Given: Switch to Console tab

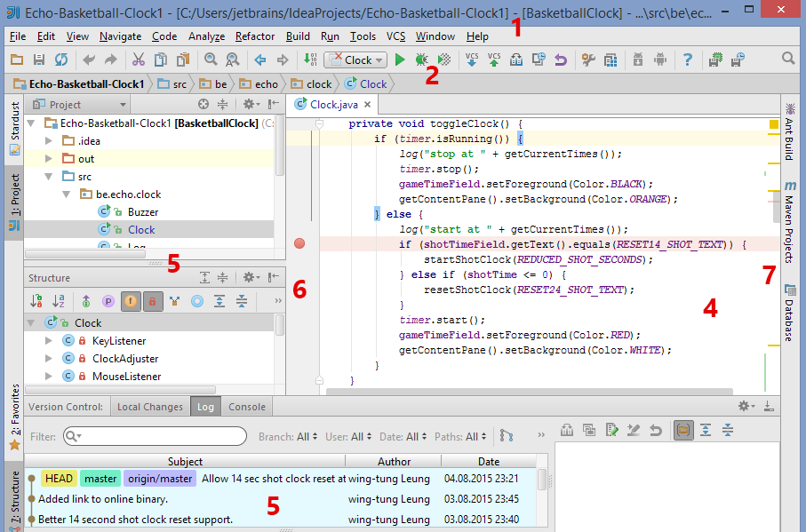Looking at the screenshot, I should 247,407.
